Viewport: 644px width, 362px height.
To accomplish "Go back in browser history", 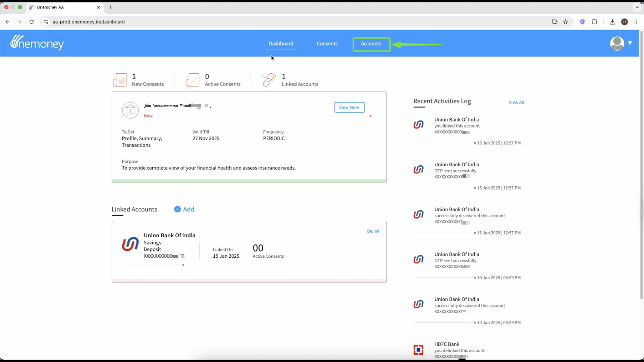I will [7, 22].
